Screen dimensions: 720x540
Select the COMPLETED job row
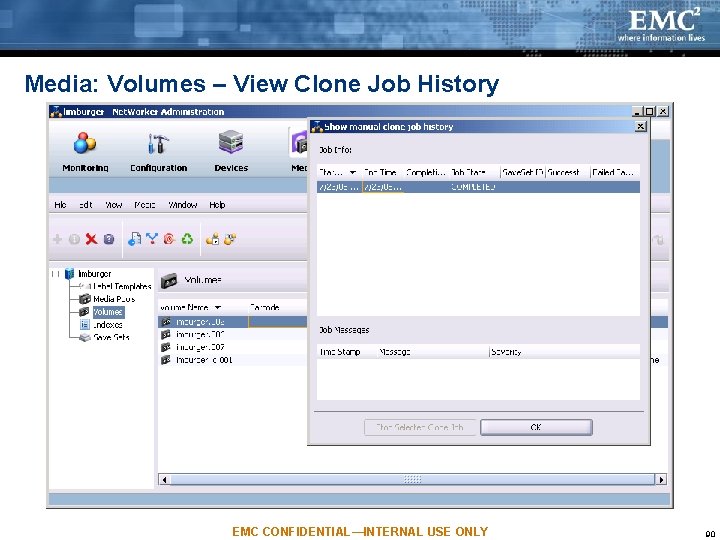click(x=478, y=187)
